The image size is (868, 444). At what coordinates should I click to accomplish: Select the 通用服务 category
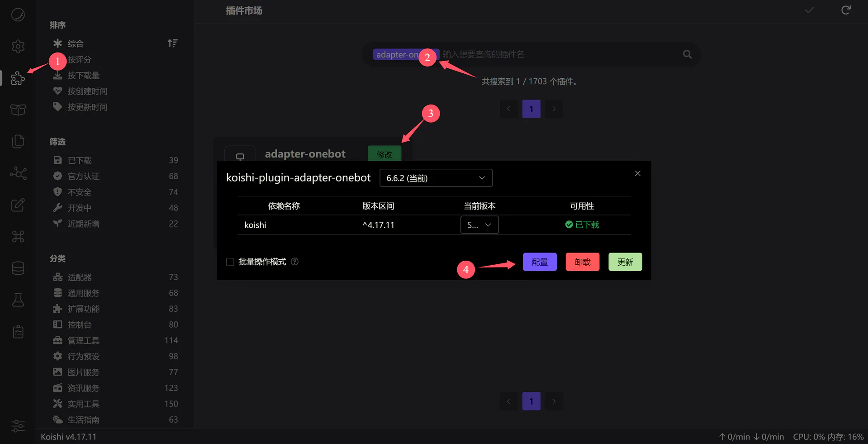tap(115, 293)
